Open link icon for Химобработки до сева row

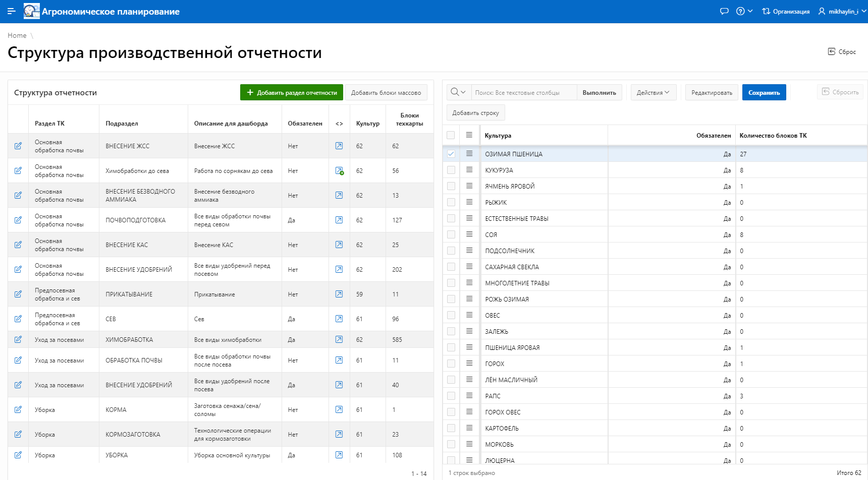[x=339, y=171]
